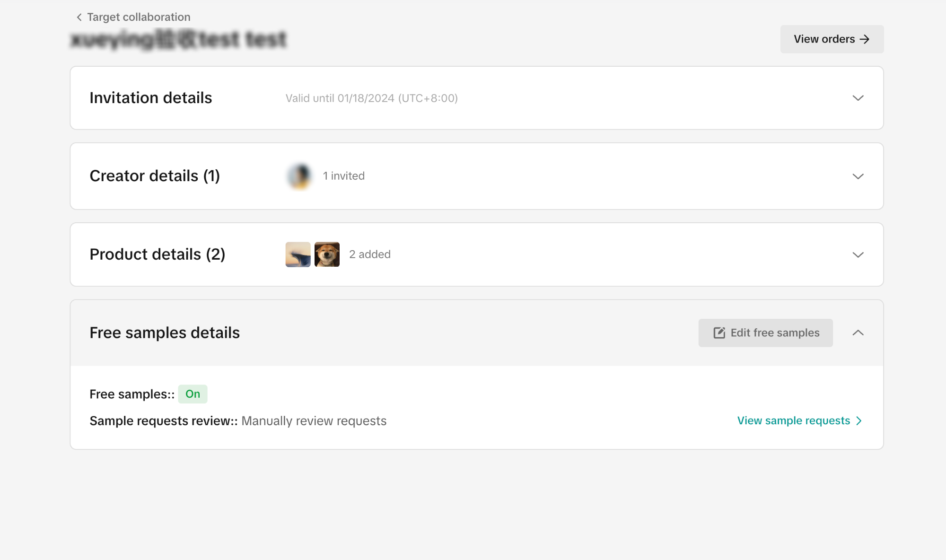The image size is (946, 560).
Task: Open View sample requests link
Action: (793, 421)
